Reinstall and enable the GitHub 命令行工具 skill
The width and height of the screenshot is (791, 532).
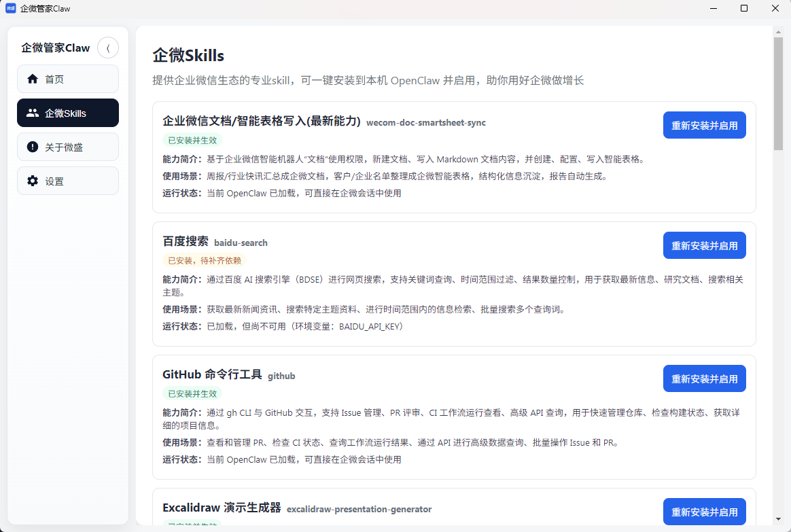(704, 378)
